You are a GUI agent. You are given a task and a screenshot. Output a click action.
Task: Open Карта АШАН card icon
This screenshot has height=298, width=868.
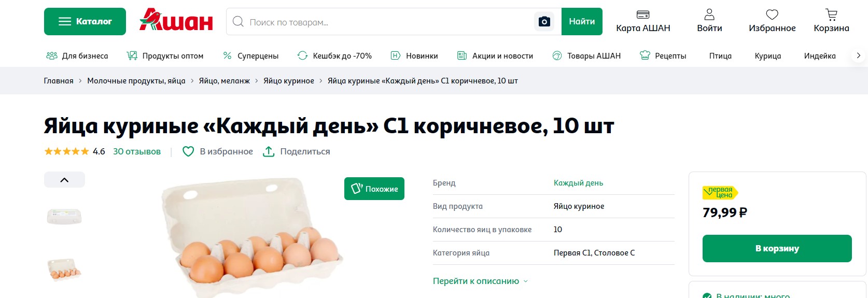pyautogui.click(x=643, y=15)
